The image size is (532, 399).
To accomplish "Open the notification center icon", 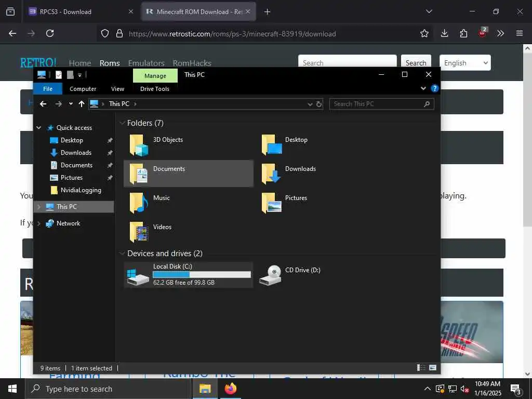I will pos(516,389).
